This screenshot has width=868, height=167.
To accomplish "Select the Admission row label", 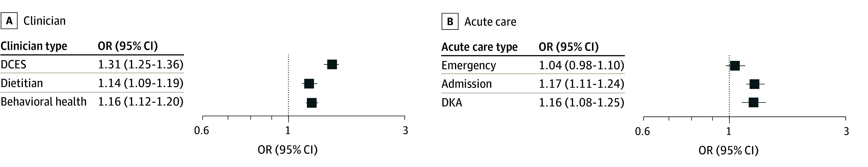I will (x=467, y=84).
